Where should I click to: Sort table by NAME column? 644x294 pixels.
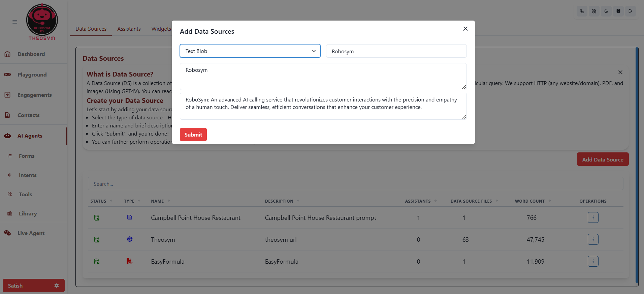click(x=161, y=201)
